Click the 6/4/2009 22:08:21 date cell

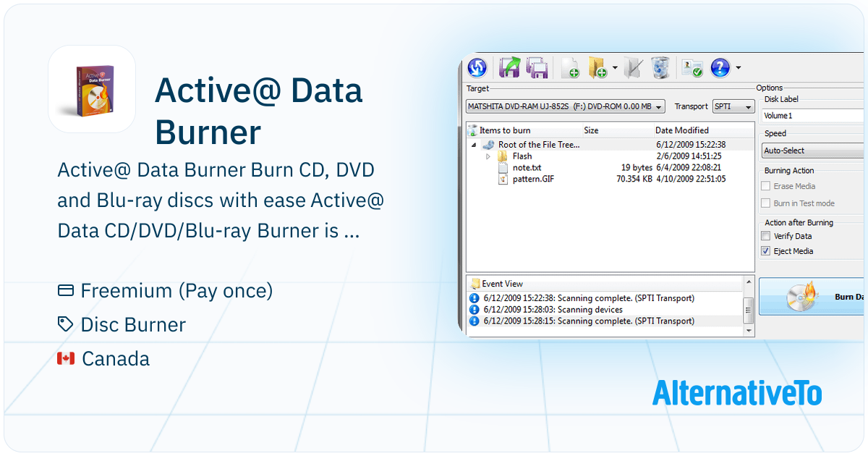click(689, 167)
